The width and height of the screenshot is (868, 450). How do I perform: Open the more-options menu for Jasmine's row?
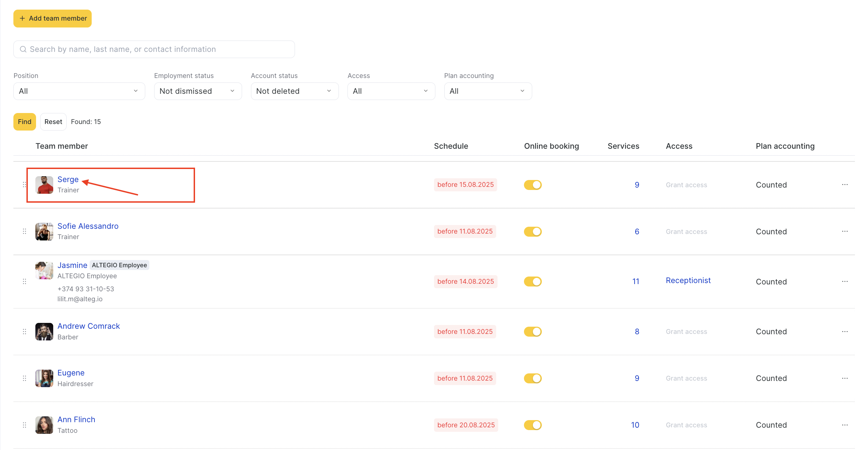[845, 282]
